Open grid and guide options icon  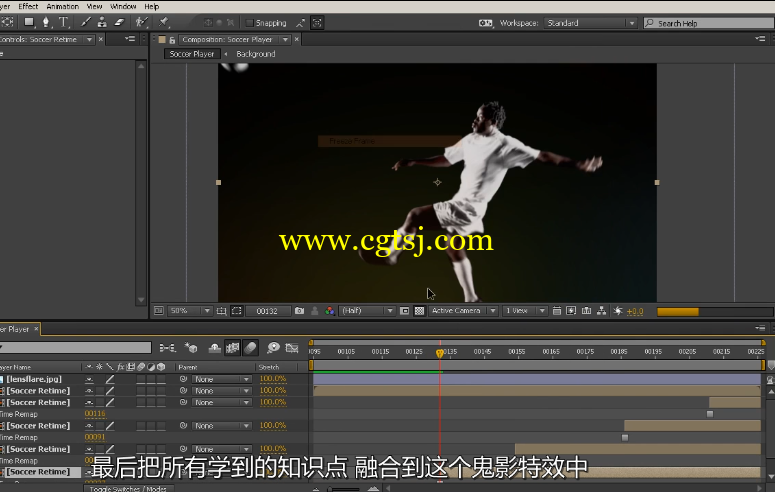(x=221, y=311)
